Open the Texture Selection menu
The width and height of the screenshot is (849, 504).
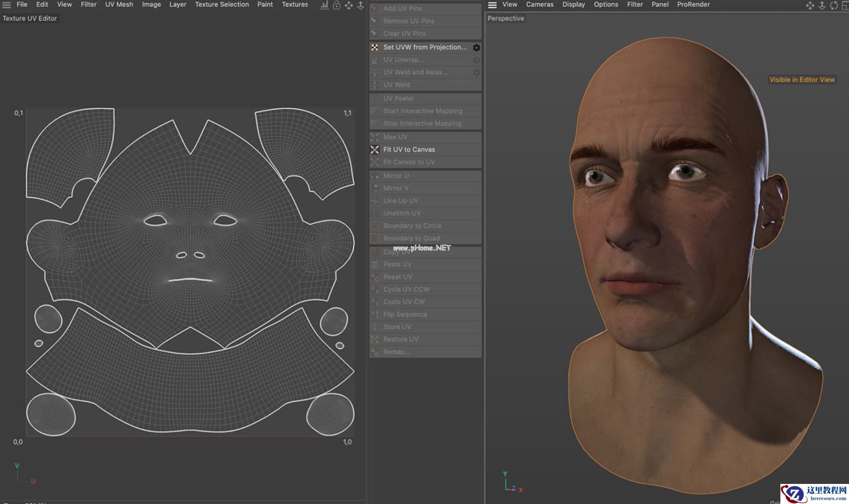[222, 5]
